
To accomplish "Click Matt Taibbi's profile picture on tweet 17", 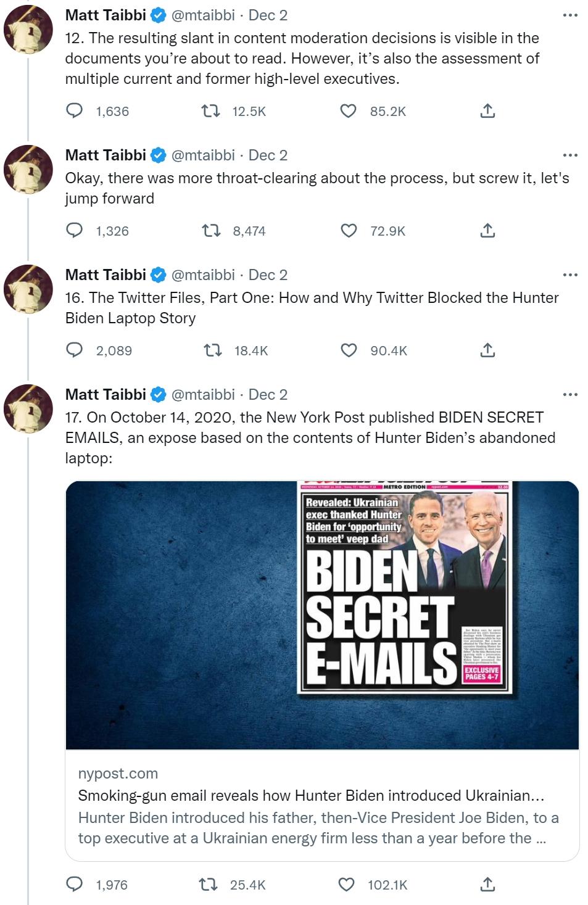I will click(28, 408).
